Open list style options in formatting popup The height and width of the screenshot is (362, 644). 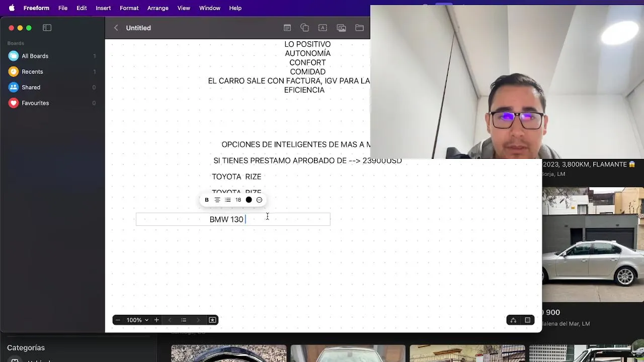(x=228, y=200)
